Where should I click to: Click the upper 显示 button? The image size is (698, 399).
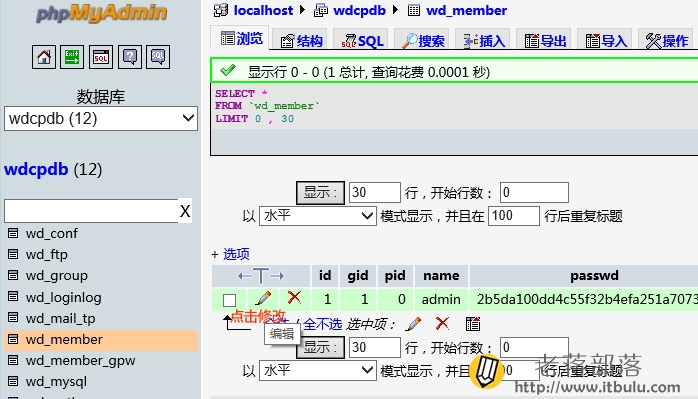tap(321, 192)
